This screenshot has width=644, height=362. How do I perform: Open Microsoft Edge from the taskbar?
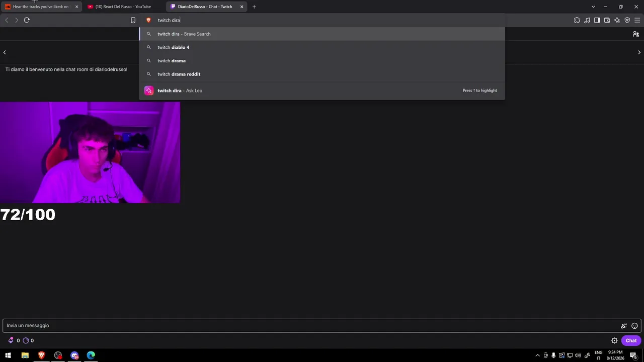91,355
